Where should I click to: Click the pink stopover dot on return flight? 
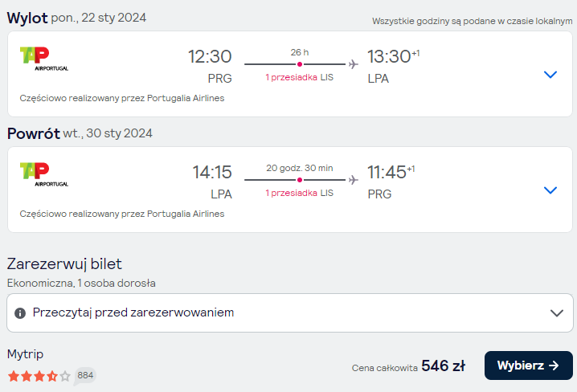[300, 180]
